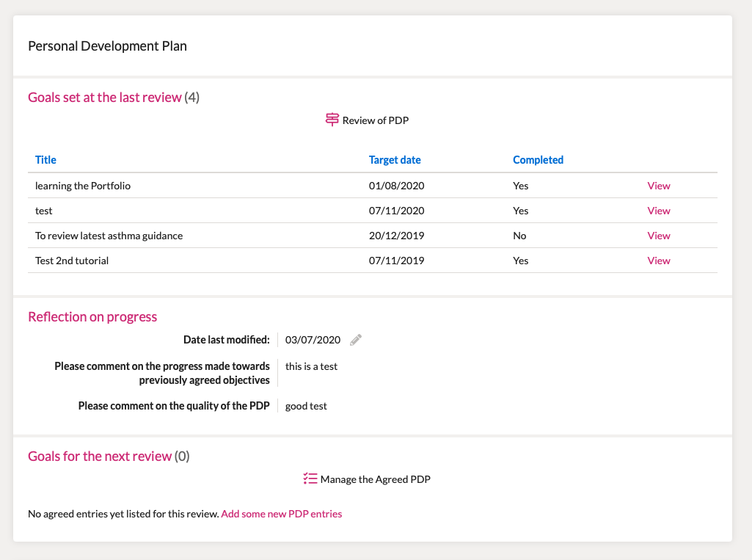The height and width of the screenshot is (560, 752).
Task: Click the Personal Development Plan page title
Action: (107, 46)
